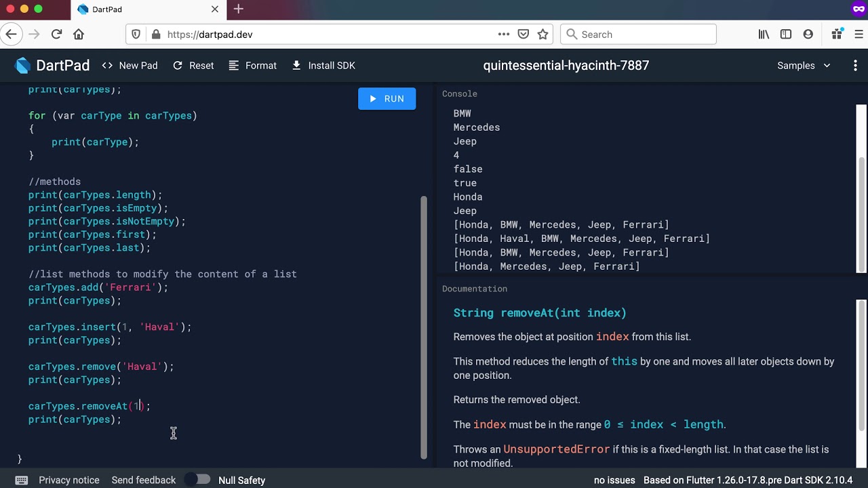Click the Format button label
This screenshot has width=868, height=488.
[261, 66]
